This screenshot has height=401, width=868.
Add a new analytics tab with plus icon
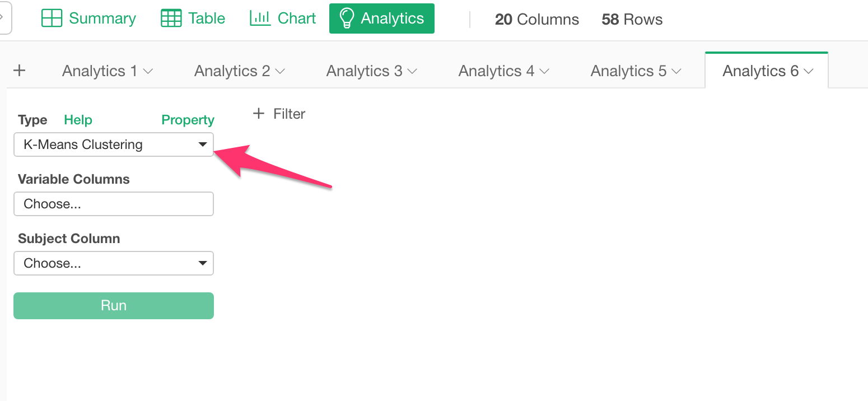point(20,71)
